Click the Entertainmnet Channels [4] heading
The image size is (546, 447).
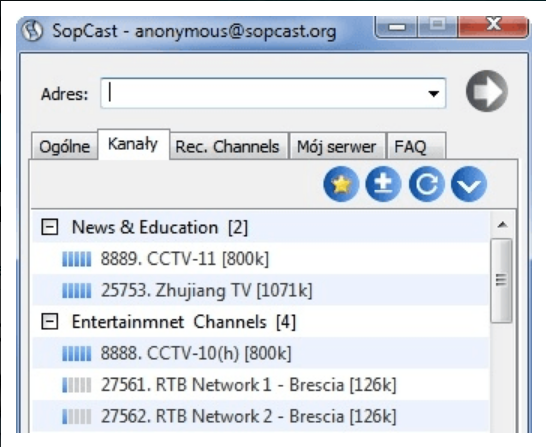pyautogui.click(x=184, y=322)
